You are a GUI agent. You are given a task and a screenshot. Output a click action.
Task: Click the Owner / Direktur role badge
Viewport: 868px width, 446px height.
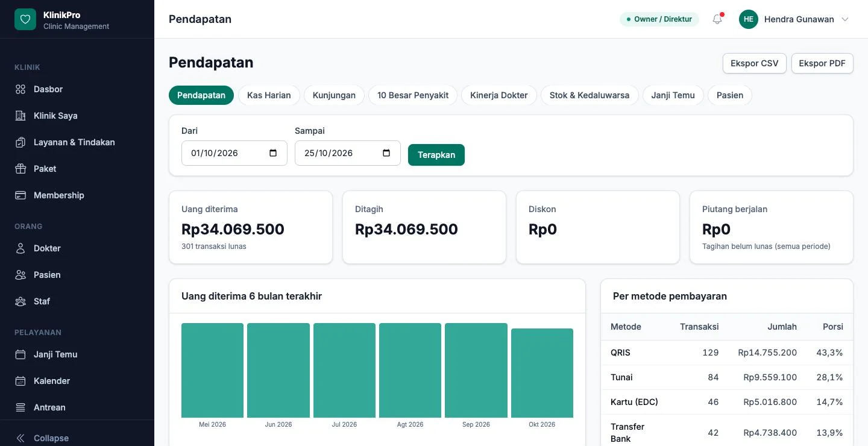click(x=659, y=19)
